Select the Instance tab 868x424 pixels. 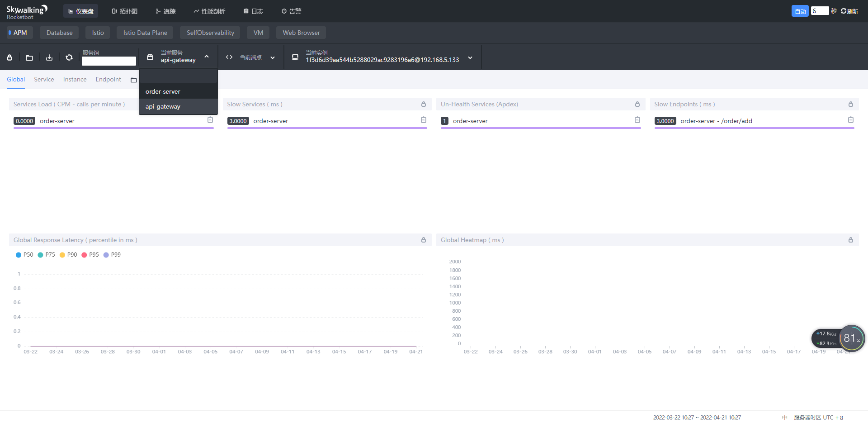click(x=75, y=80)
